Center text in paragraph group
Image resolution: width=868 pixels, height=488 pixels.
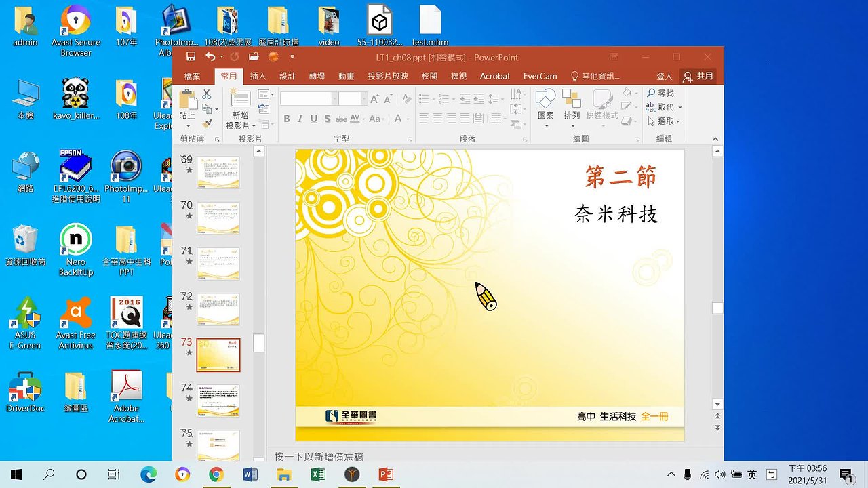437,119
